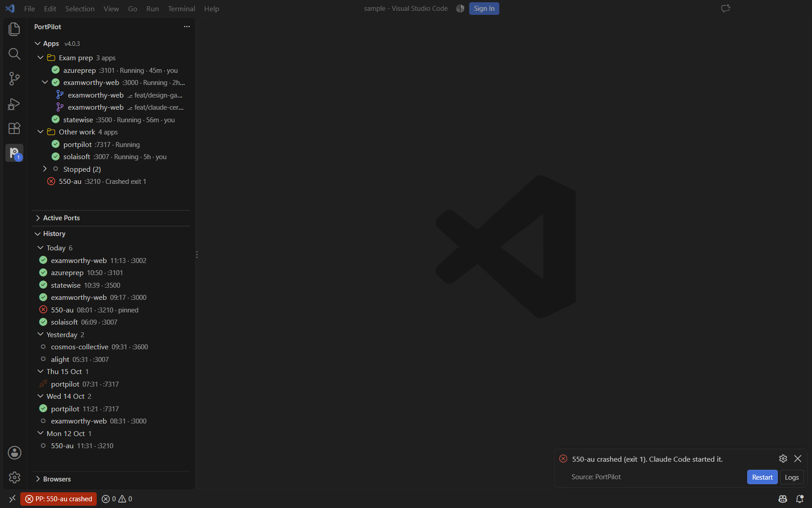
Task: Open the Extensions view icon
Action: coord(14,129)
